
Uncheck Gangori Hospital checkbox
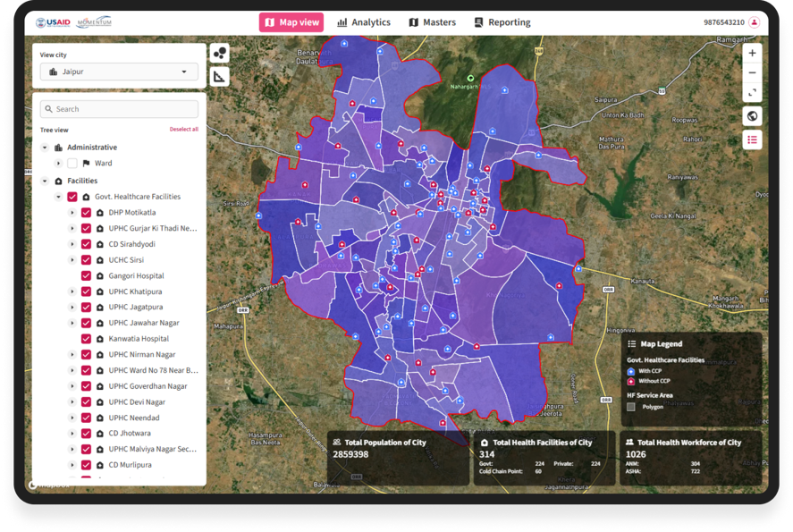pyautogui.click(x=86, y=275)
